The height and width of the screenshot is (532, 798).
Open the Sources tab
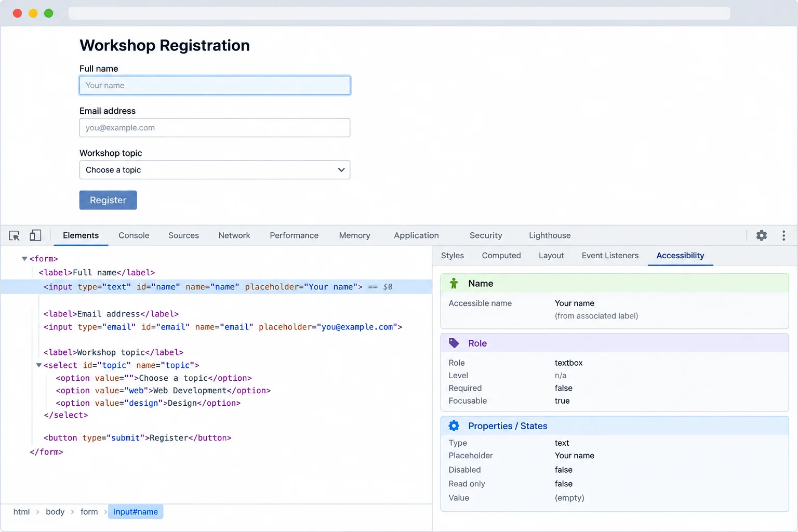tap(183, 235)
